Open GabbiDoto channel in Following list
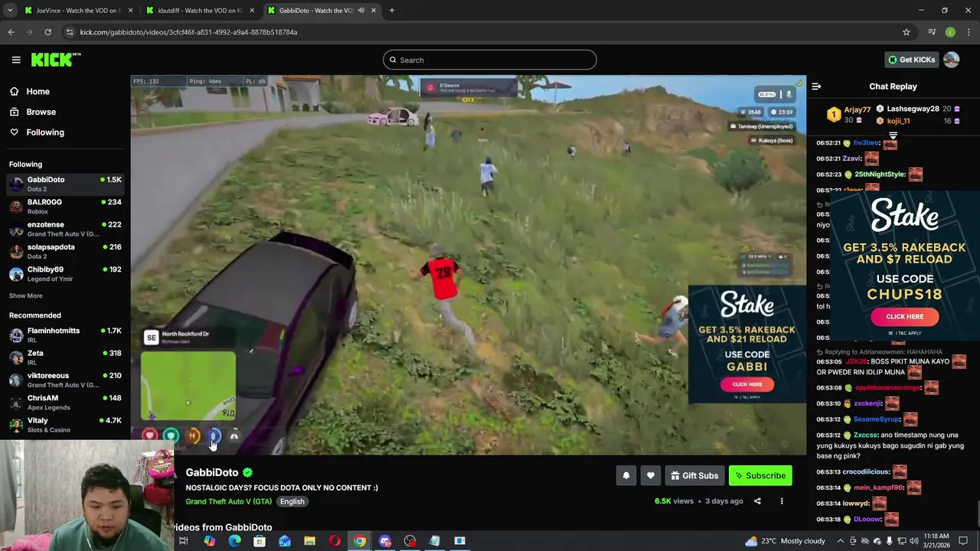 tap(65, 184)
